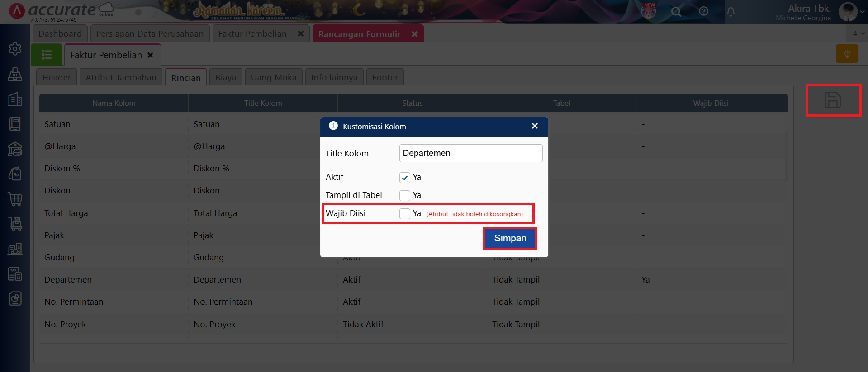Click the search magnifier icon
Screen dimensions: 868x372
point(676,12)
